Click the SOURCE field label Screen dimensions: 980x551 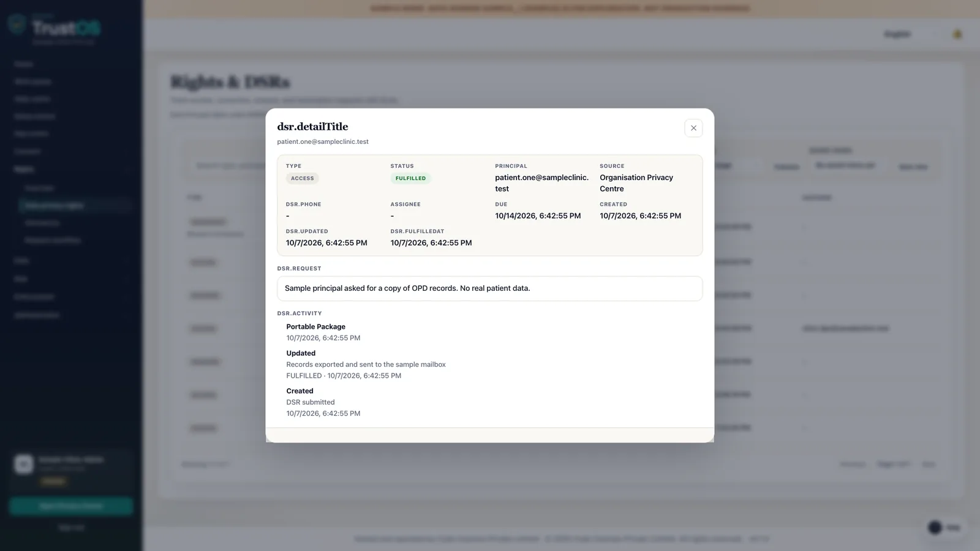(x=612, y=166)
